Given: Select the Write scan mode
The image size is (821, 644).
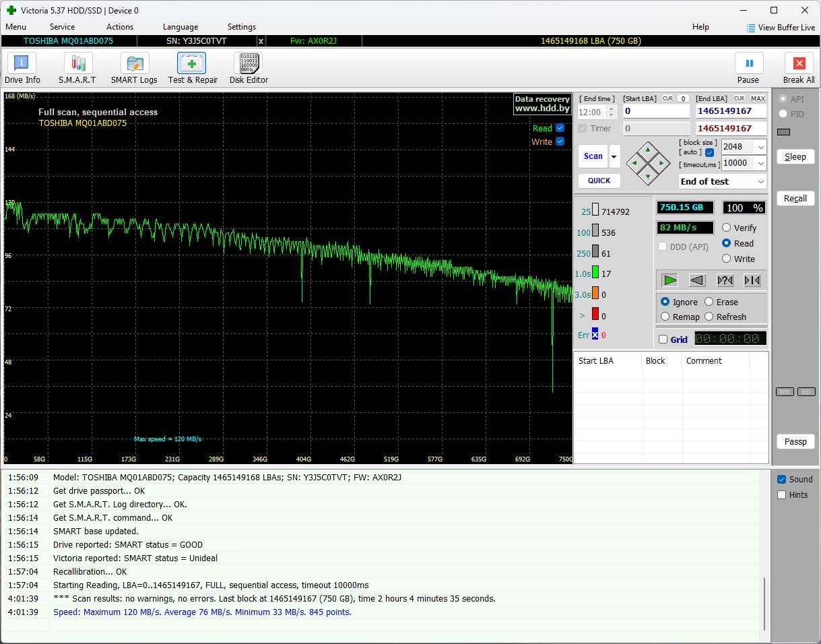Looking at the screenshot, I should (x=726, y=259).
